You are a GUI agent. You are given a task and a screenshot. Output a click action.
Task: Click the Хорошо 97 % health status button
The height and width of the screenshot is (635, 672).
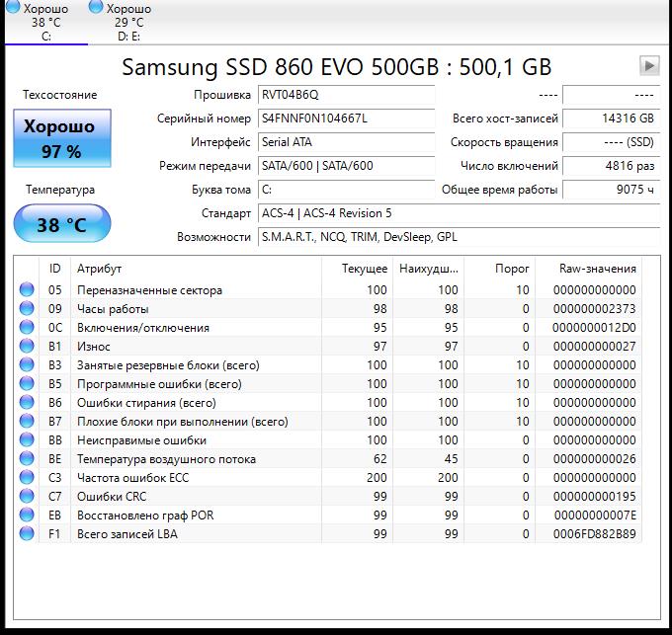(62, 138)
